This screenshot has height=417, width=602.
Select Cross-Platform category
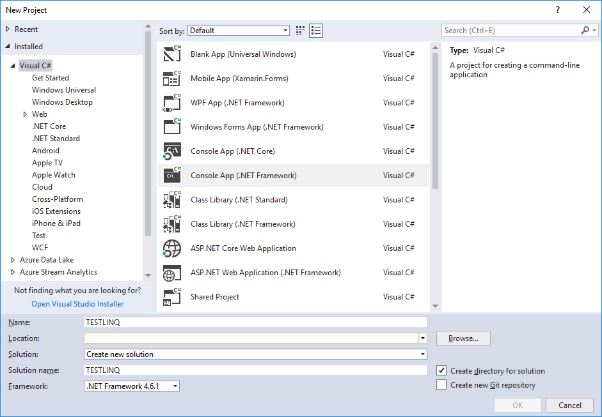click(57, 199)
